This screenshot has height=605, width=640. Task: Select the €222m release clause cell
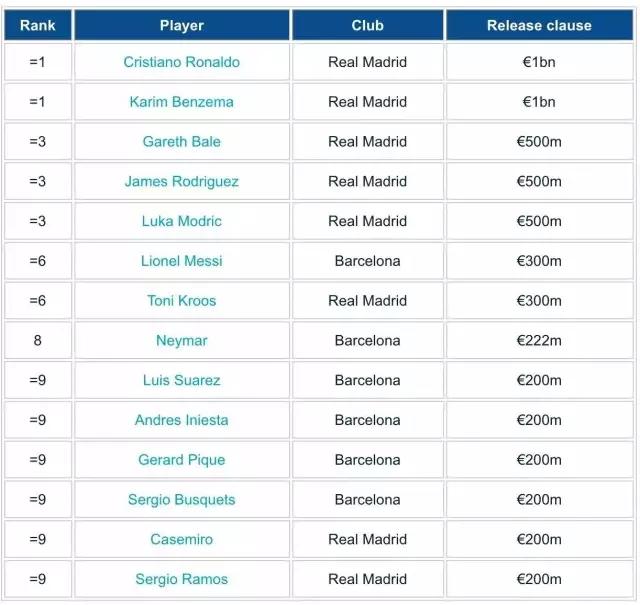coord(539,341)
